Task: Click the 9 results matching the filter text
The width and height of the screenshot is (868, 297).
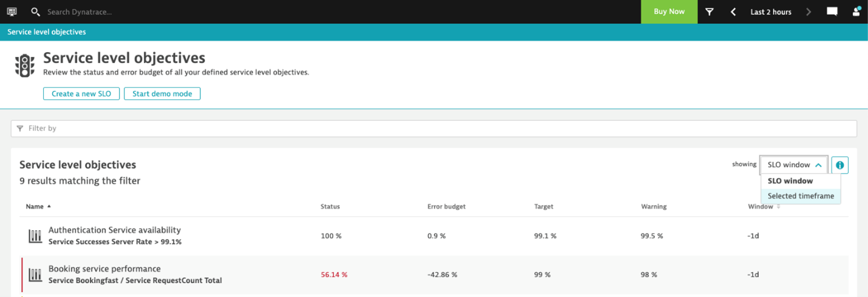Action: pyautogui.click(x=80, y=181)
